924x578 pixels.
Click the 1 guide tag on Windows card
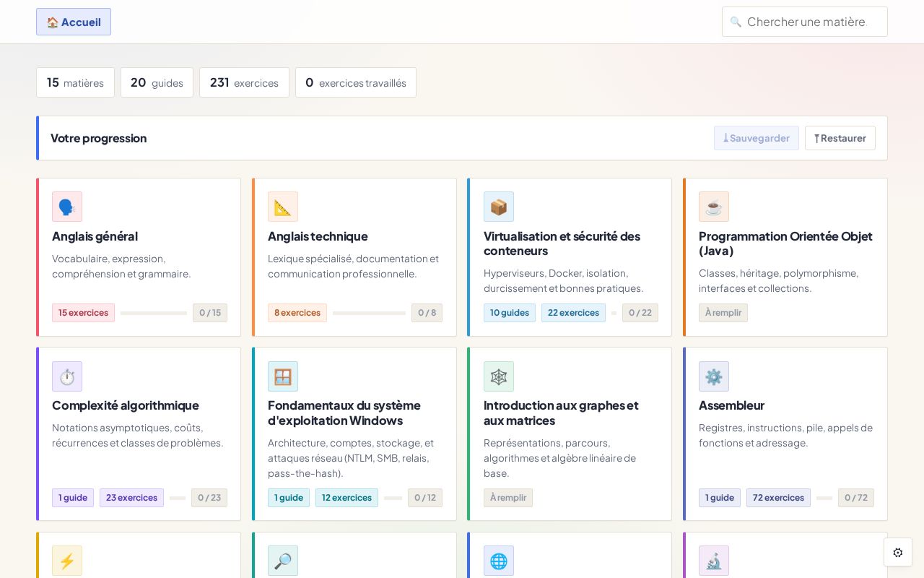[289, 498]
